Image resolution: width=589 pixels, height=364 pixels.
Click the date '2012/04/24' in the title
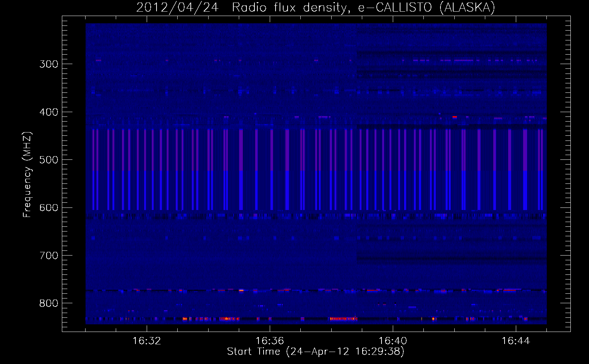click(x=177, y=7)
